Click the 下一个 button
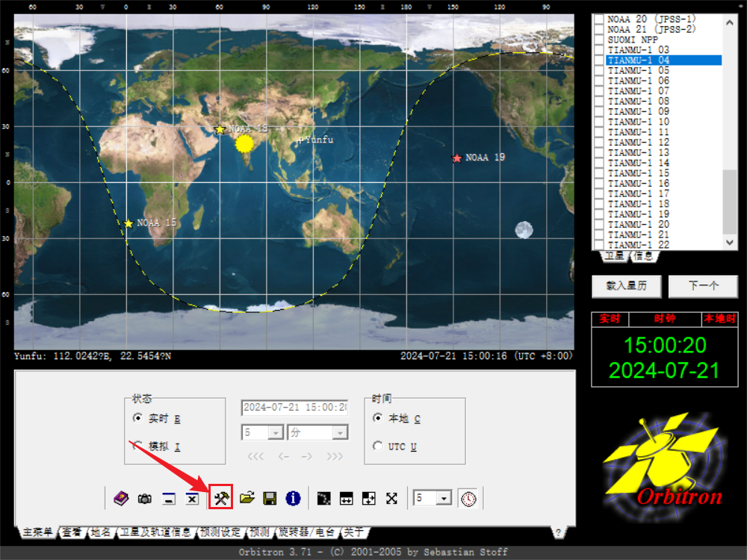Image resolution: width=747 pixels, height=560 pixels. [703, 286]
